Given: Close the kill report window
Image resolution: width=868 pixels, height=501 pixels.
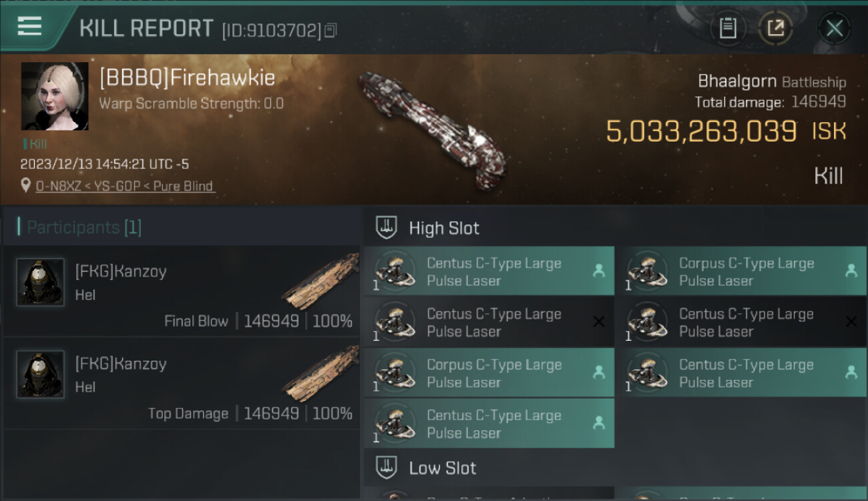Looking at the screenshot, I should point(834,28).
